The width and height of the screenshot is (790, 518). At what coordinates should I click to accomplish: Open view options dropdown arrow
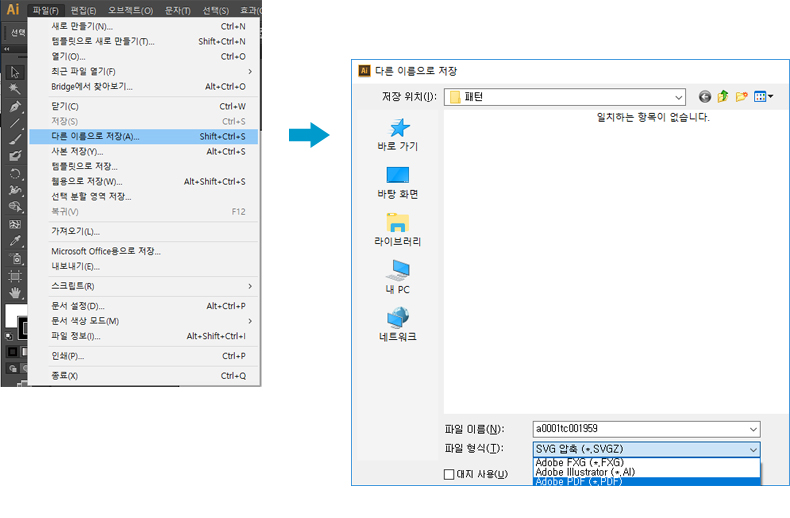tap(770, 96)
